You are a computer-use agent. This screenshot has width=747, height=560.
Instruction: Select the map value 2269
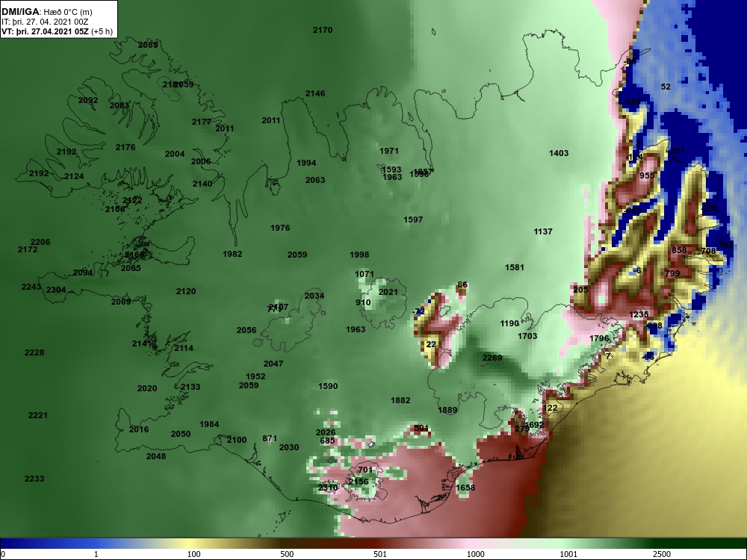pos(492,358)
